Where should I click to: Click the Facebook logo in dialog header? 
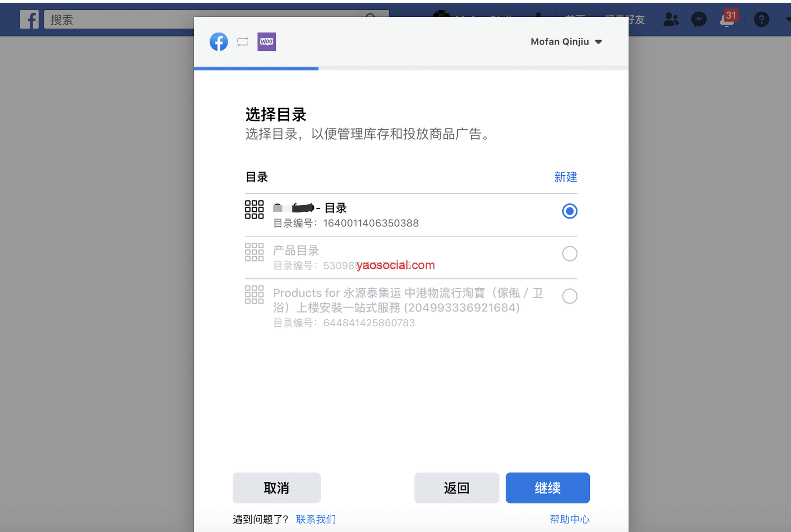[x=219, y=42]
